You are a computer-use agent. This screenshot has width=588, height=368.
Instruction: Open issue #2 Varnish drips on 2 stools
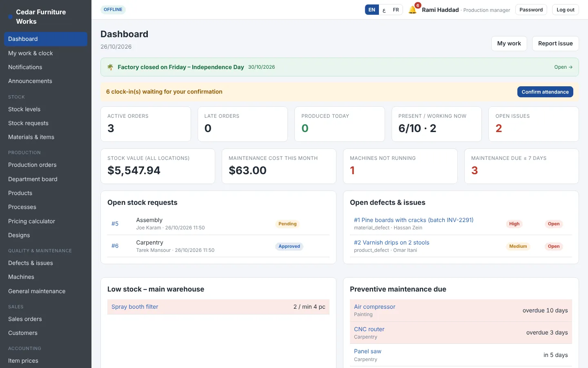[x=392, y=242]
